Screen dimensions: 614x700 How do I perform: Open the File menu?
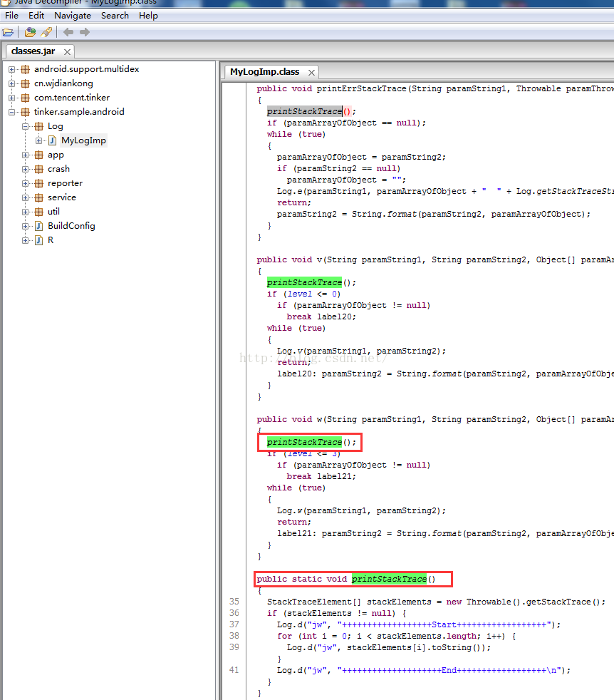click(x=11, y=16)
